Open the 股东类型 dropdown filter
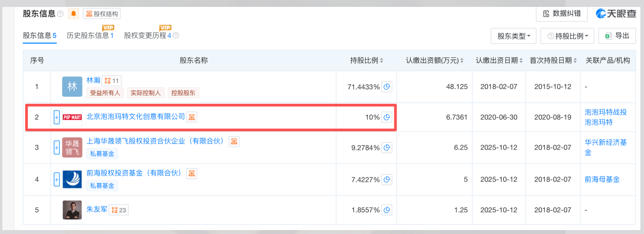Screen dimensions: 644x234 click(513, 36)
